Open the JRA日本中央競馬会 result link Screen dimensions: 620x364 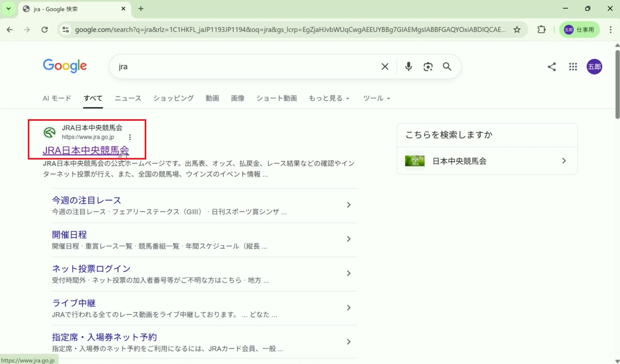click(86, 150)
